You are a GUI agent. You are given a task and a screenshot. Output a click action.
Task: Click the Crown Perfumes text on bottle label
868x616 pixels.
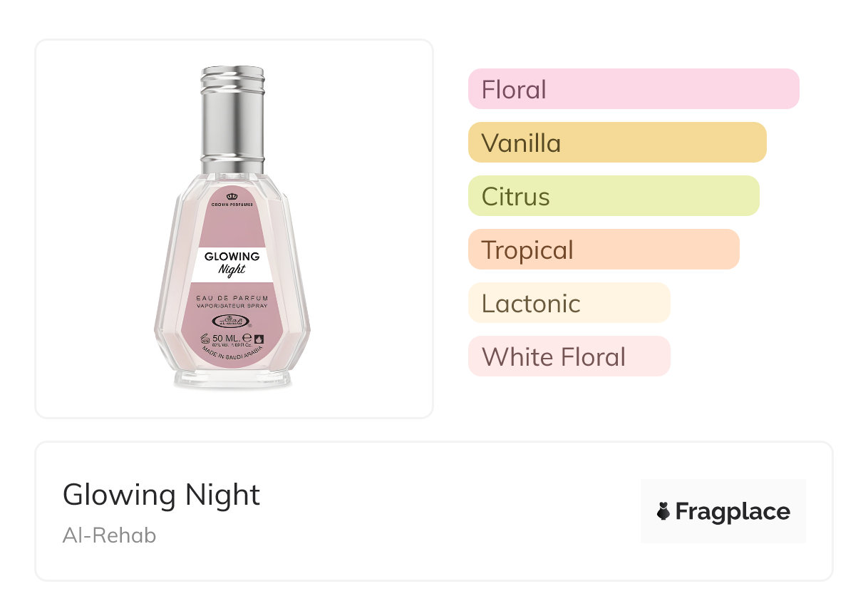232,205
